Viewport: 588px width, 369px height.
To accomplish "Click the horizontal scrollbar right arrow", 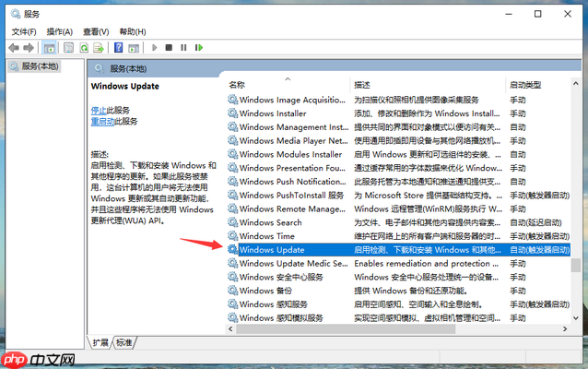I will [x=565, y=328].
